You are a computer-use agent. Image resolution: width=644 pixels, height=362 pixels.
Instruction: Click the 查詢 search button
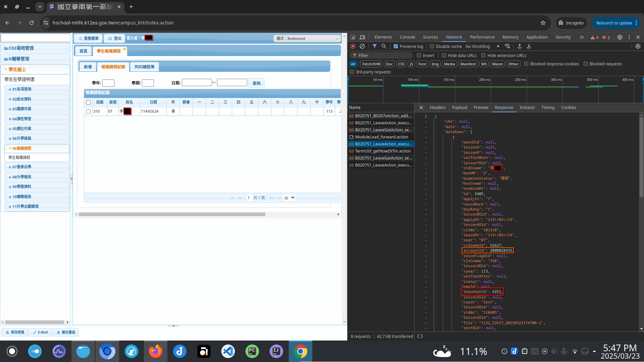click(x=257, y=83)
